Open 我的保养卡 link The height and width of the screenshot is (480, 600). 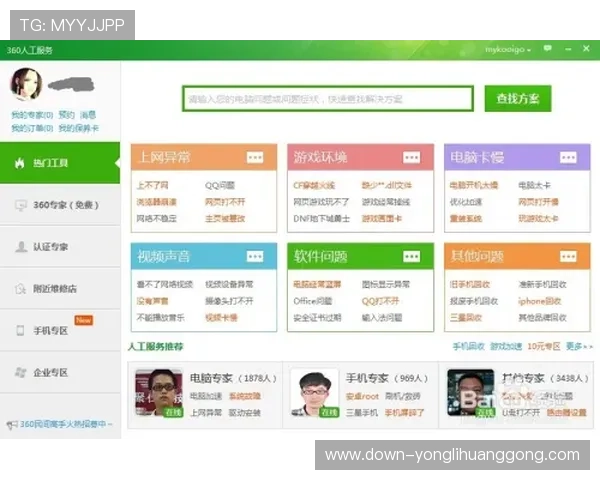[78, 128]
